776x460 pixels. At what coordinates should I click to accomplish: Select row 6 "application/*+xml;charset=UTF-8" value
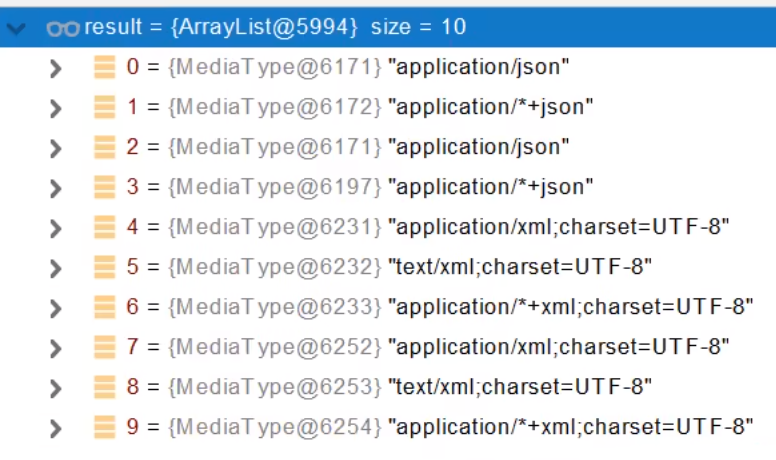(570, 307)
